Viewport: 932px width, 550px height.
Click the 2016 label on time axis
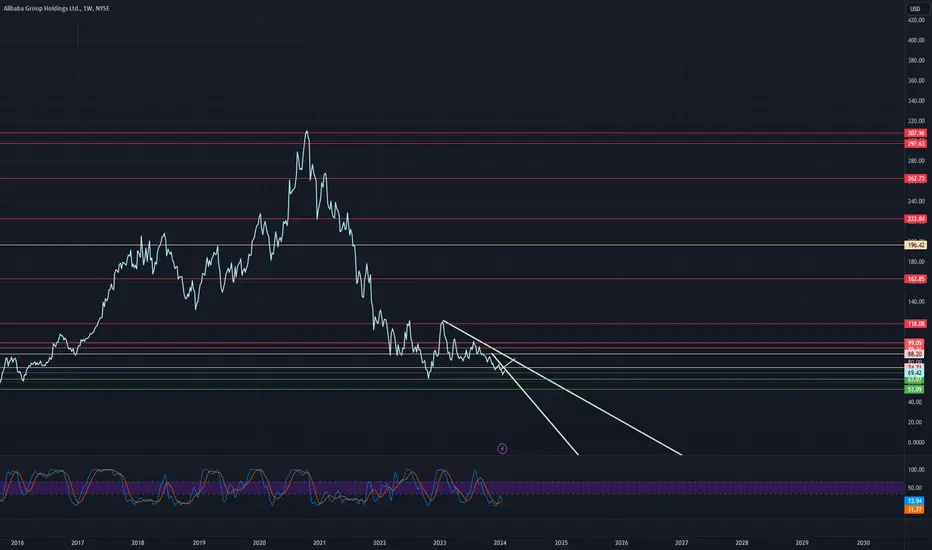17,543
